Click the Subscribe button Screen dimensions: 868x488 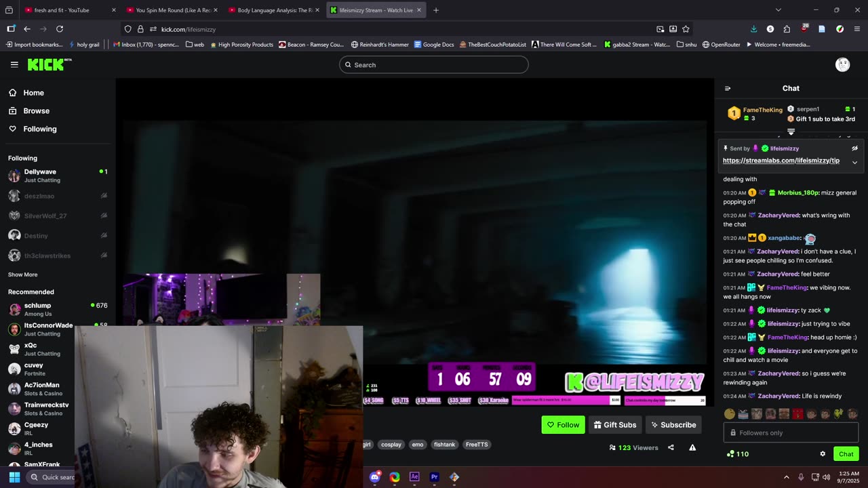[x=673, y=425]
